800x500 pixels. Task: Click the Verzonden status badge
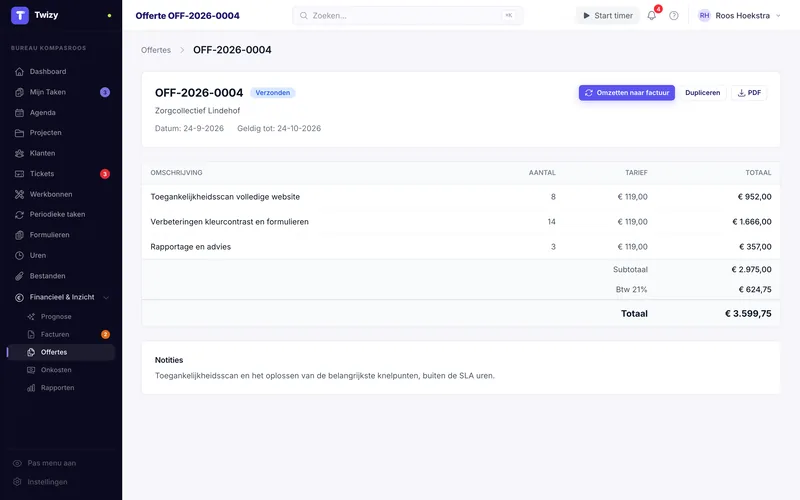point(272,93)
